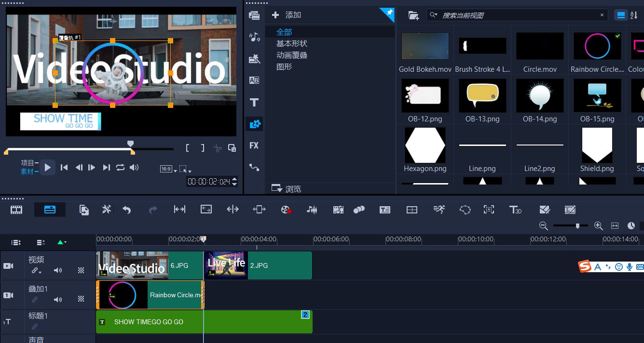This screenshot has width=644, height=343.
Task: Click 添加 to add a folder
Action: point(287,15)
